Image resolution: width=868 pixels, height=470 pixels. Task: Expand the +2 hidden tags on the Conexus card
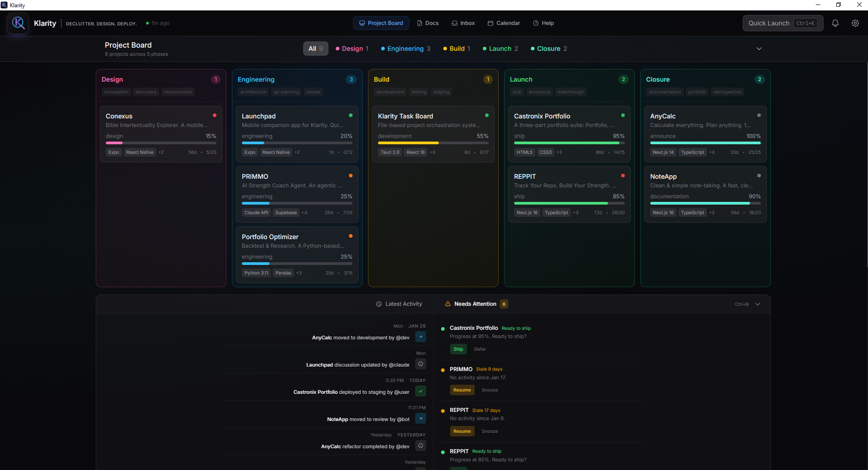pos(161,152)
